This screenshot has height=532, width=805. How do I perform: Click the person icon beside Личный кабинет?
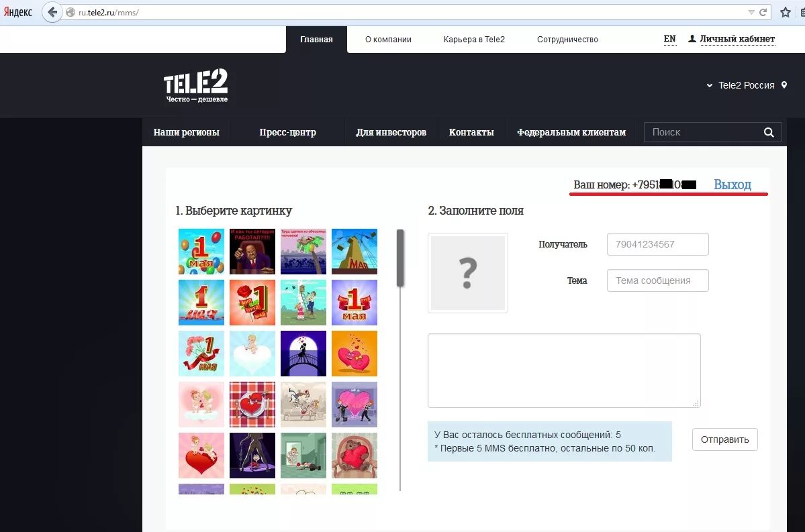point(692,39)
